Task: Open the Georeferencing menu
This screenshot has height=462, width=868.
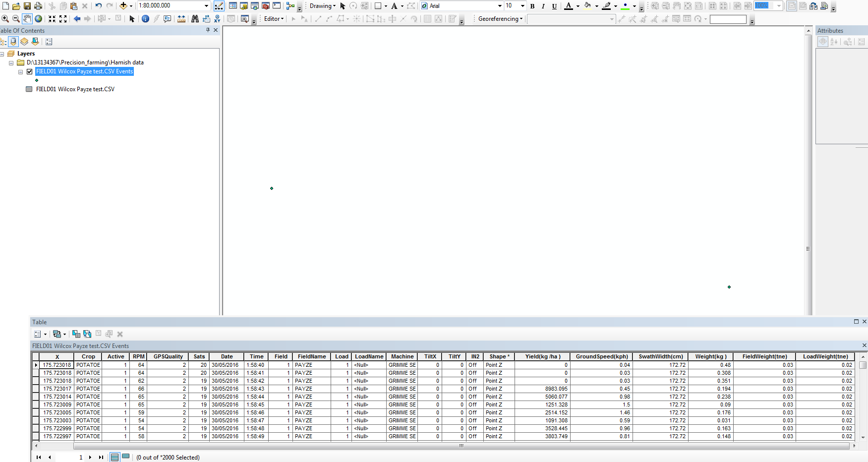Action: pyautogui.click(x=500, y=19)
